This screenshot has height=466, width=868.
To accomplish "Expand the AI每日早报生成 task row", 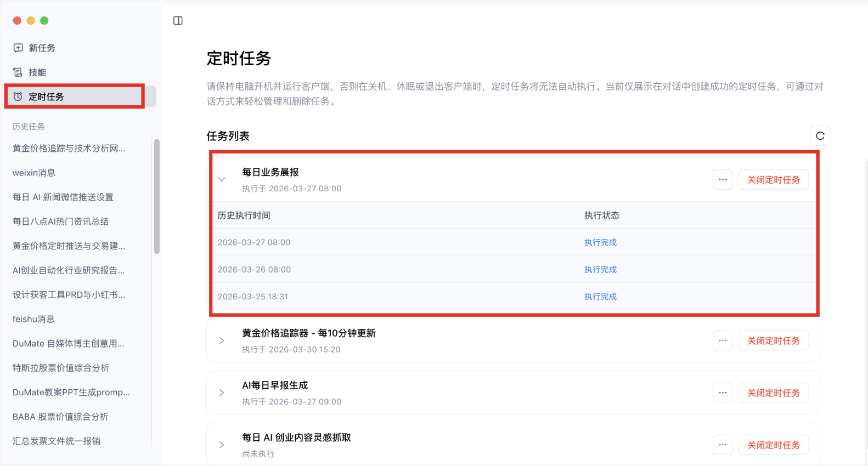I will coord(222,393).
